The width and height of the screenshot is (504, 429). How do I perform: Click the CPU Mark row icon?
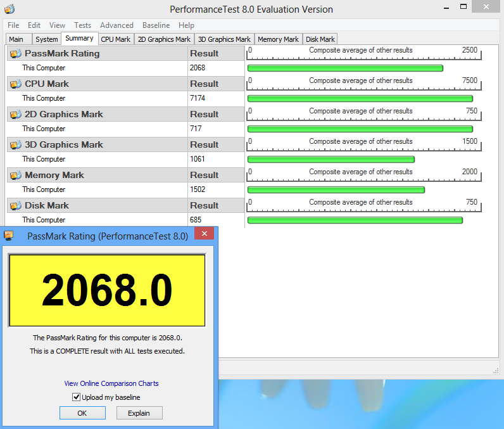(15, 84)
